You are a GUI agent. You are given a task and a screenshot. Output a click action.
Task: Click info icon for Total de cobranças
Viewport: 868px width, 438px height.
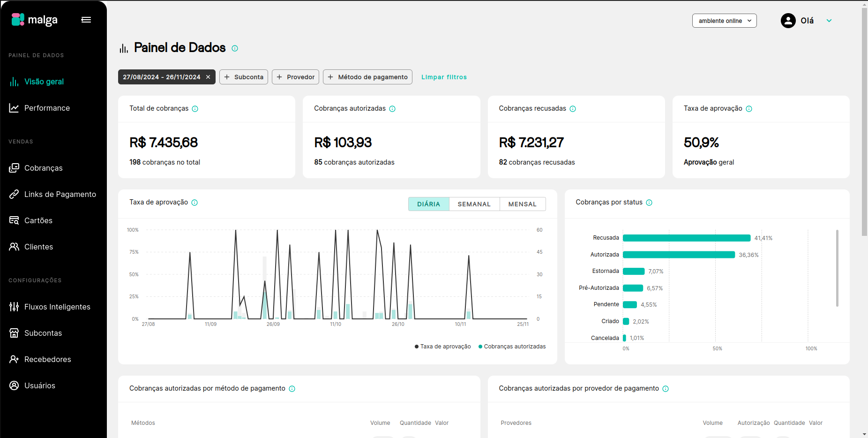click(195, 109)
